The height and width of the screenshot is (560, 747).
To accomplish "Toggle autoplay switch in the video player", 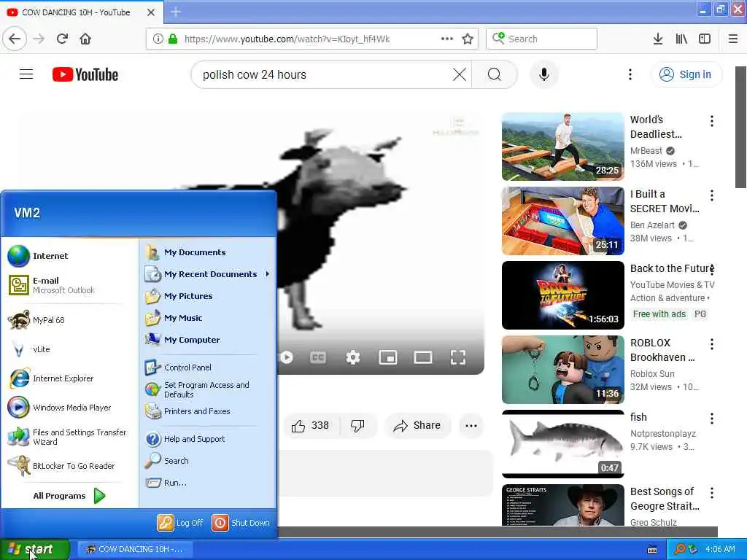I will tap(286, 357).
